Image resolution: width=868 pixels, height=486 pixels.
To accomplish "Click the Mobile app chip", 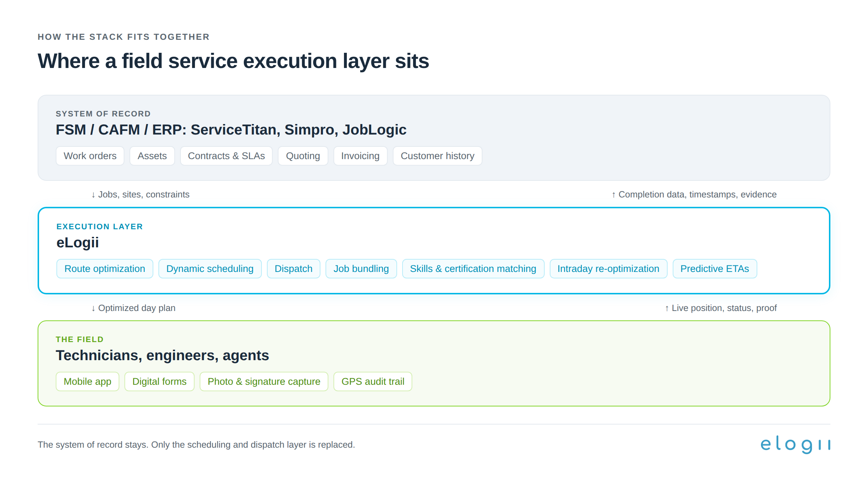I will click(x=88, y=381).
